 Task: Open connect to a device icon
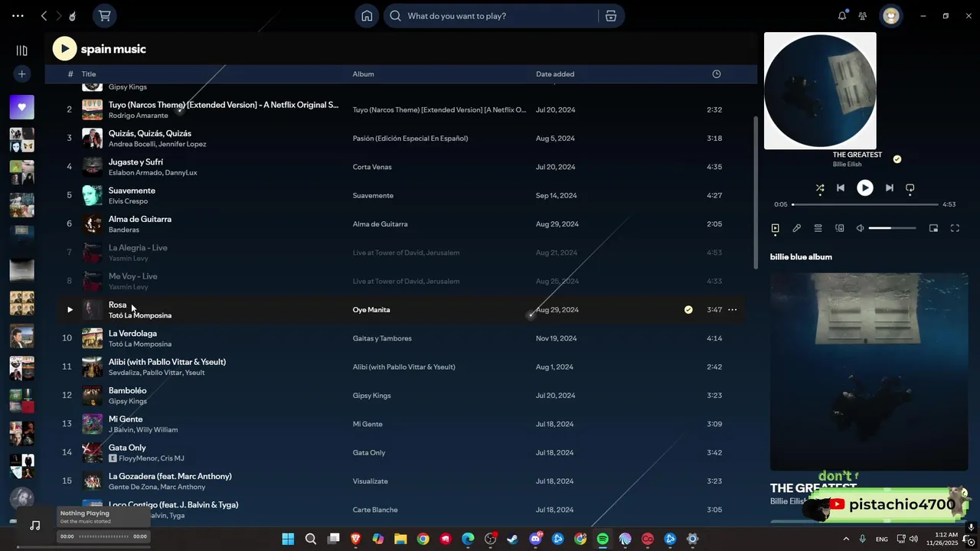pyautogui.click(x=839, y=228)
